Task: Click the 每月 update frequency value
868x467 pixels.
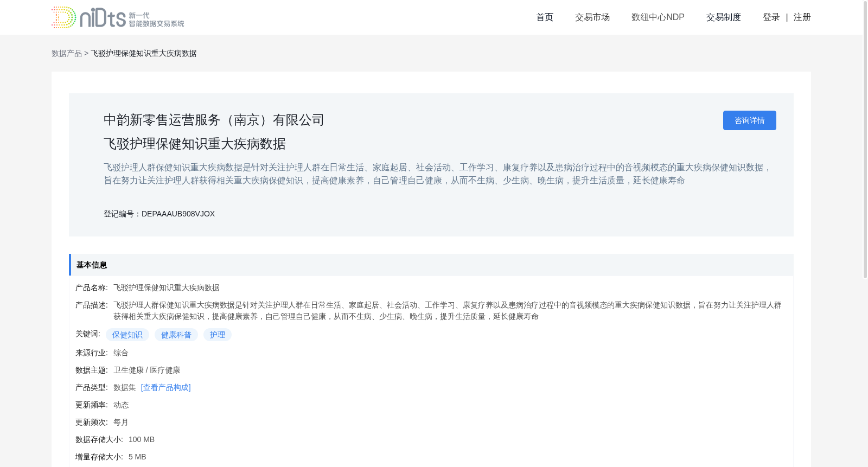Action: 121,422
